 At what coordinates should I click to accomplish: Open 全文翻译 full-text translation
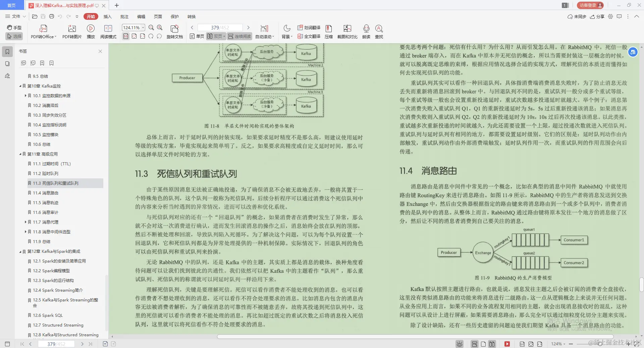tap(308, 36)
